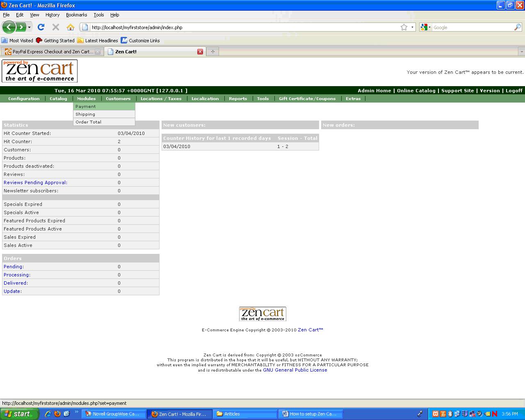Go to home page via house icon
525x420 pixels.
pos(71,27)
